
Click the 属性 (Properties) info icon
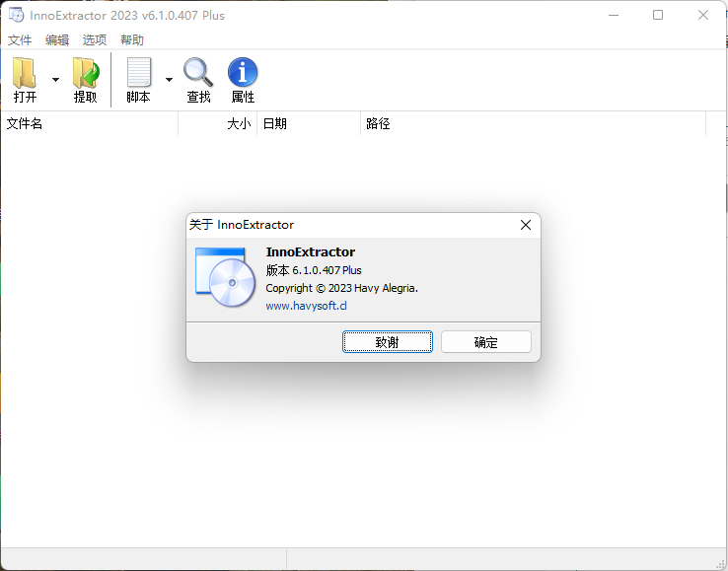tap(243, 73)
